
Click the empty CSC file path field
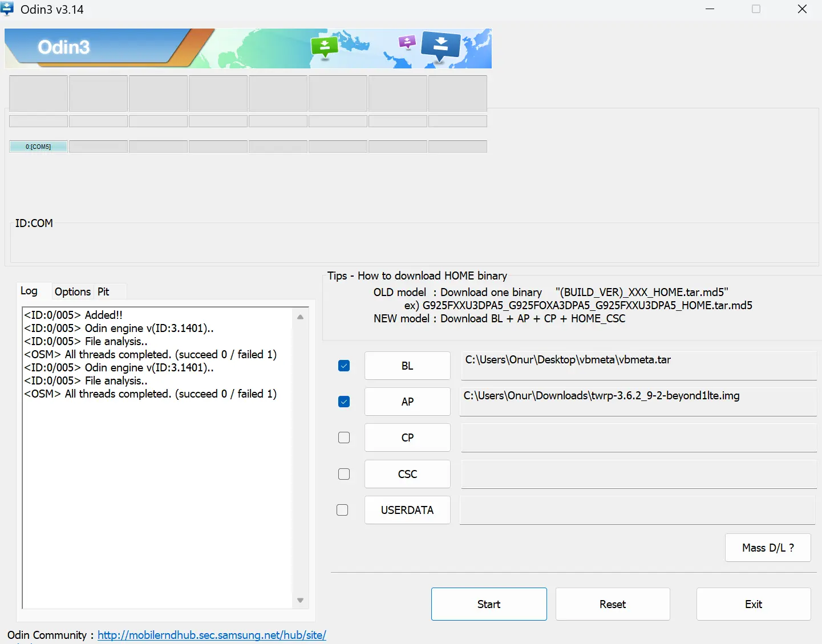pyautogui.click(x=639, y=474)
